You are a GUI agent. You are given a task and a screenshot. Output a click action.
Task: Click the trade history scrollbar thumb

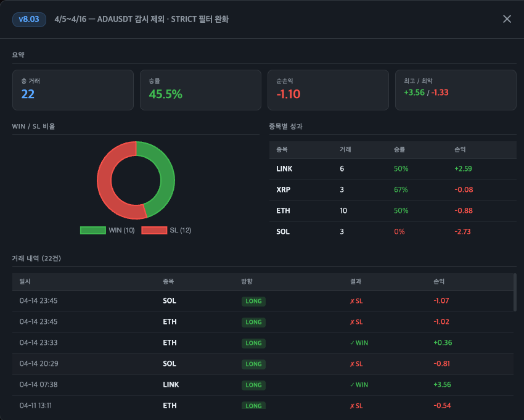pos(515,293)
